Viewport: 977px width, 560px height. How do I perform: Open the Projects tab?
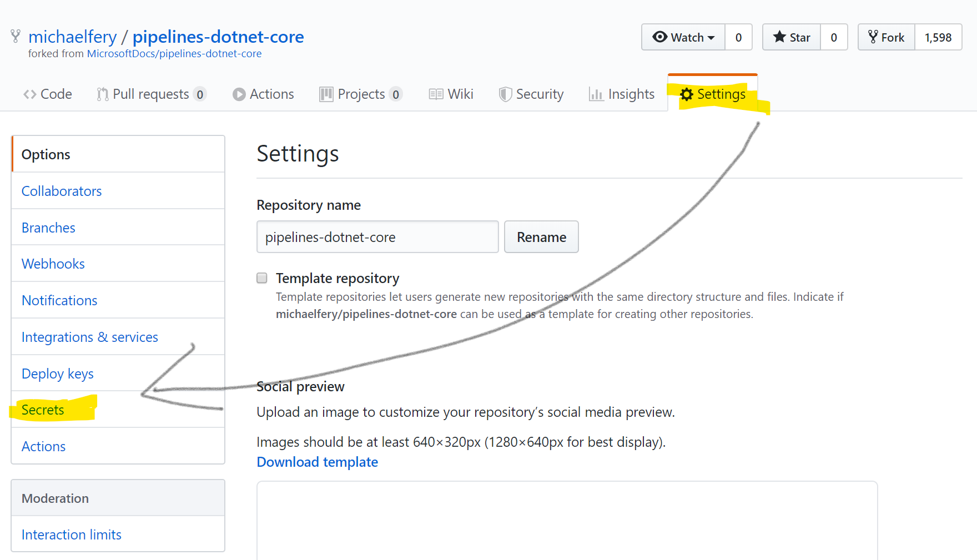361,94
